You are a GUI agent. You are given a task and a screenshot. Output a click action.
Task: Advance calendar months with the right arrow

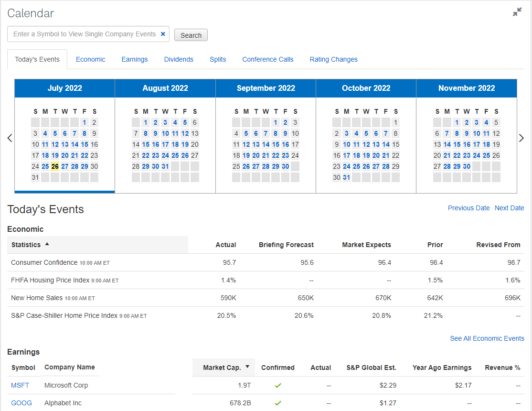[521, 138]
